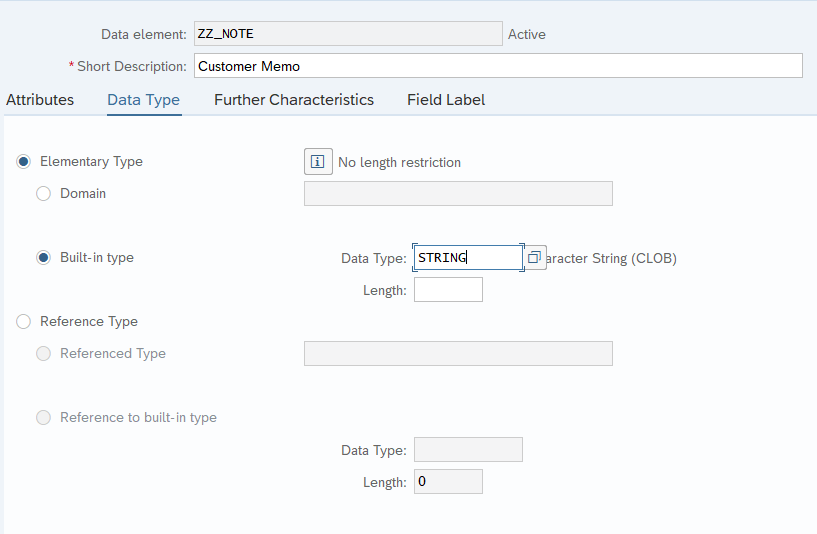Choose Referenced Type radio option
Screen dimensions: 817x534
click(43, 354)
